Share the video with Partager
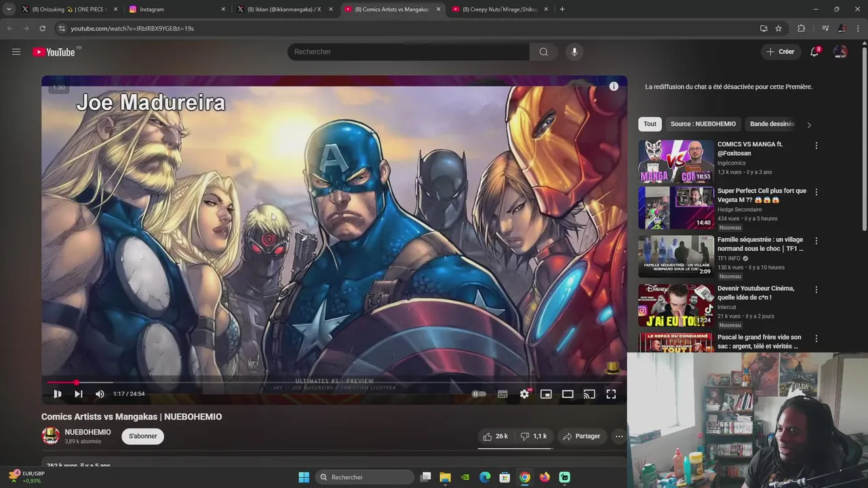Image resolution: width=868 pixels, height=488 pixels. pos(581,436)
